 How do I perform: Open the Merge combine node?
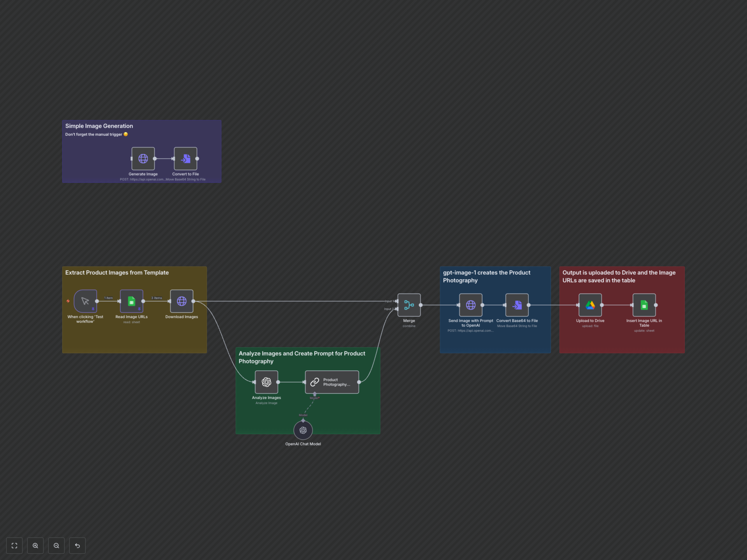click(x=409, y=305)
